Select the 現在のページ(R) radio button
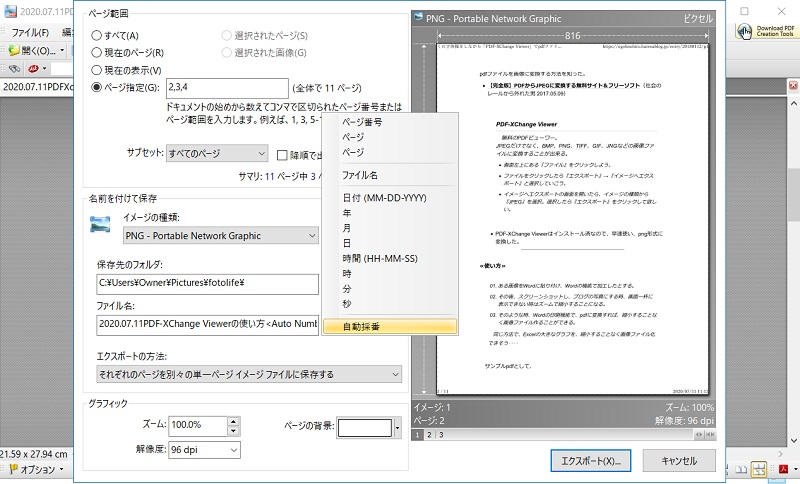This screenshot has width=800, height=484. 96,53
